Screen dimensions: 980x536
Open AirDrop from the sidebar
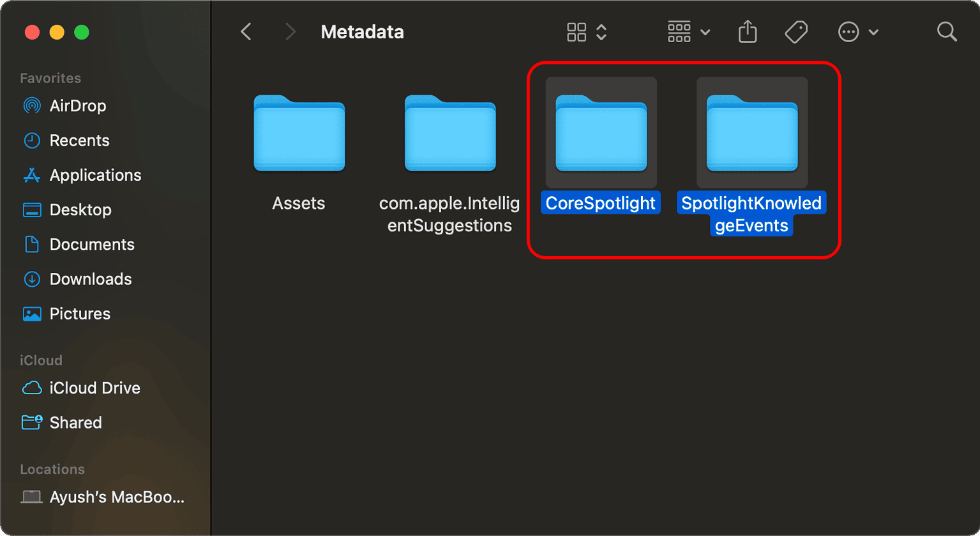[77, 105]
